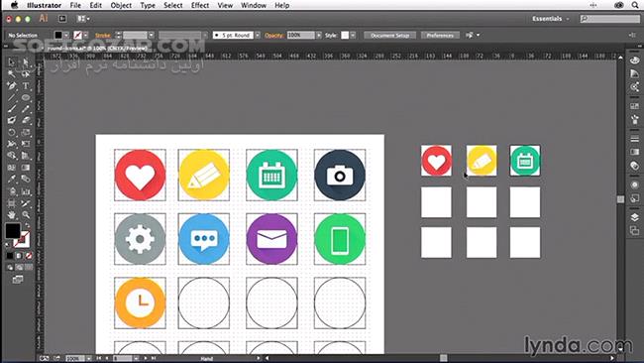Enable Draw Behind mode
Viewport: 644px width, 363px height.
click(19, 267)
